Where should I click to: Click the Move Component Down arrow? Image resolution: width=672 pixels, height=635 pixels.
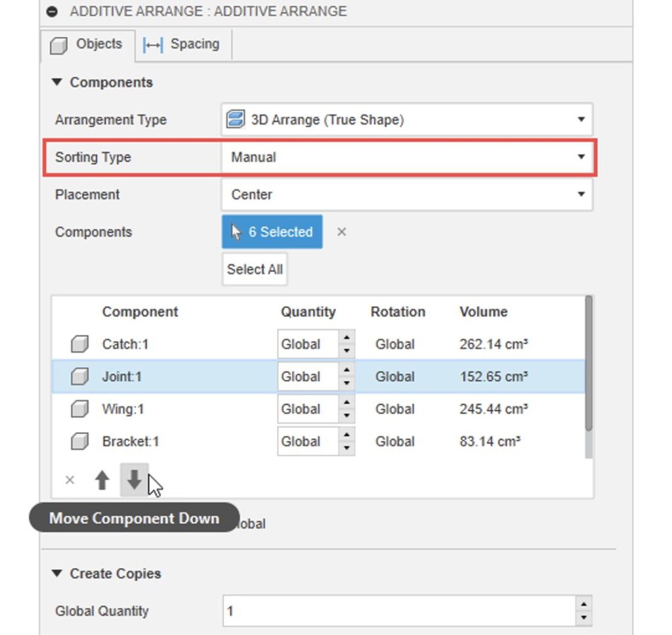135,481
